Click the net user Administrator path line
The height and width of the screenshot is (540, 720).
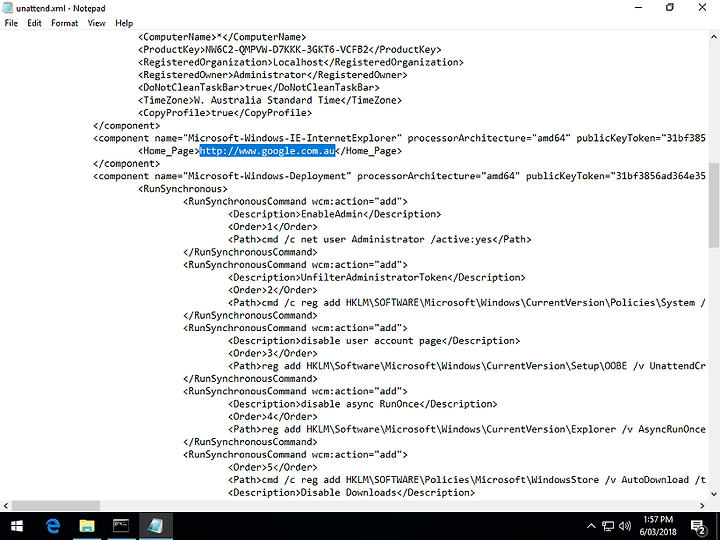(x=380, y=239)
